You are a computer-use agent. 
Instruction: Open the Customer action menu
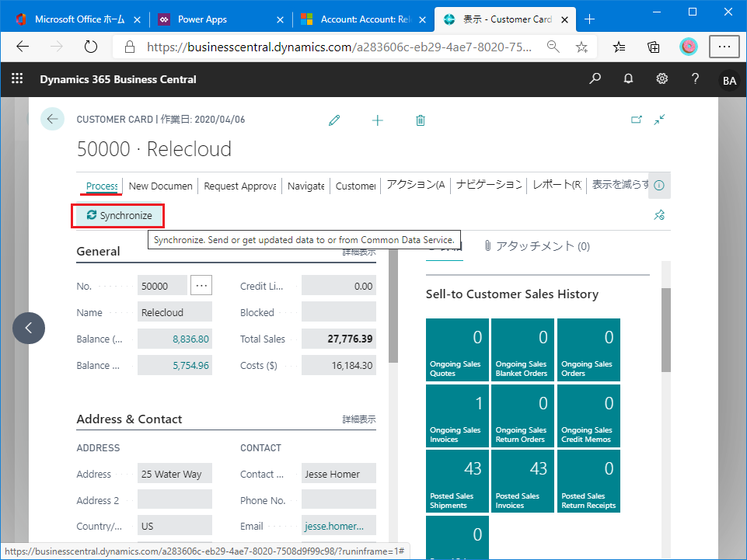[355, 186]
